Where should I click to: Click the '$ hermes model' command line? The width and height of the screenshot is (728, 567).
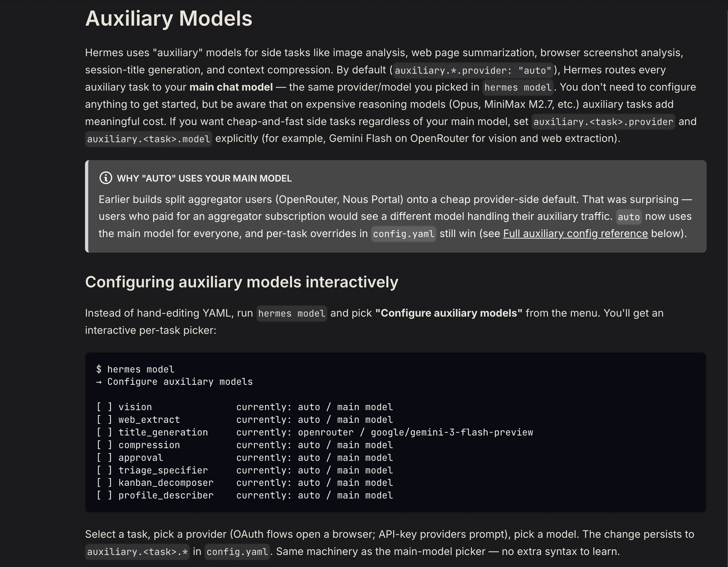[x=135, y=369]
